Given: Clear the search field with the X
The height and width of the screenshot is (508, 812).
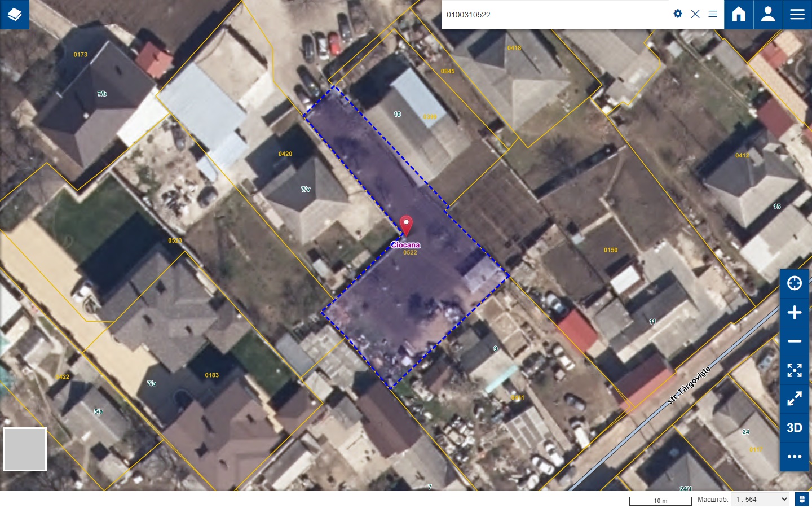Looking at the screenshot, I should (x=695, y=14).
